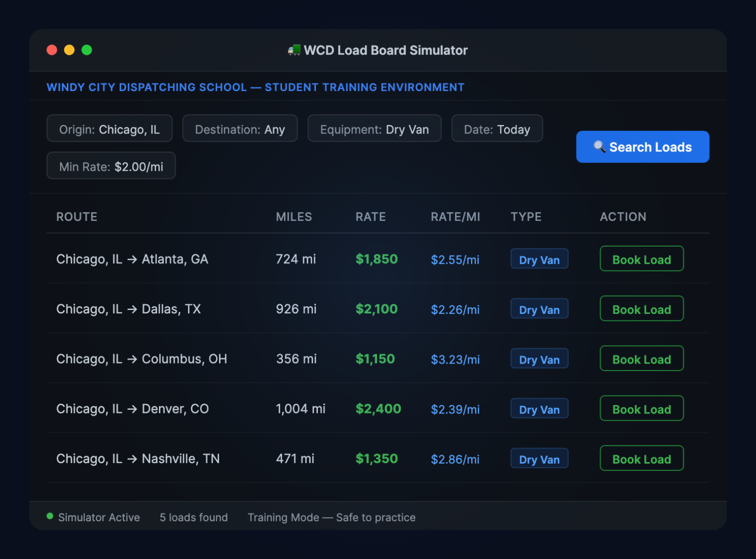Sort by the RATE/MI column header

[x=455, y=217]
